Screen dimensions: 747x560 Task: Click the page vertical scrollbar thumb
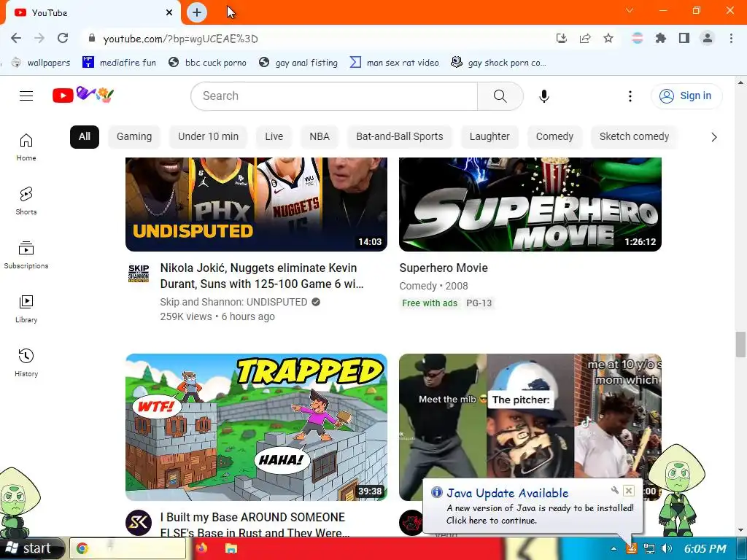[x=740, y=344]
